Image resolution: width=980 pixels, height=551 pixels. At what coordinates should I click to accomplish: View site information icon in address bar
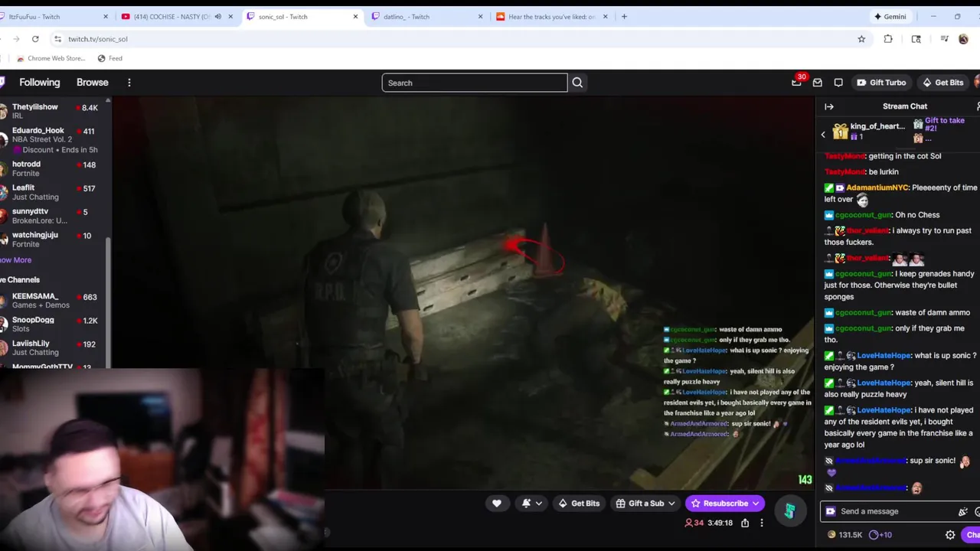pos(57,39)
